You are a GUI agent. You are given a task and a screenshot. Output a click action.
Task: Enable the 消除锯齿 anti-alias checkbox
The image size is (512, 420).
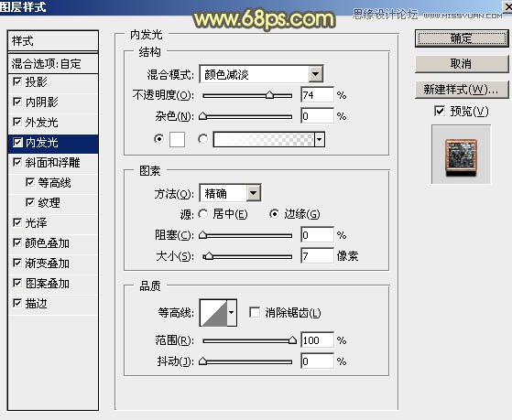pyautogui.click(x=255, y=312)
